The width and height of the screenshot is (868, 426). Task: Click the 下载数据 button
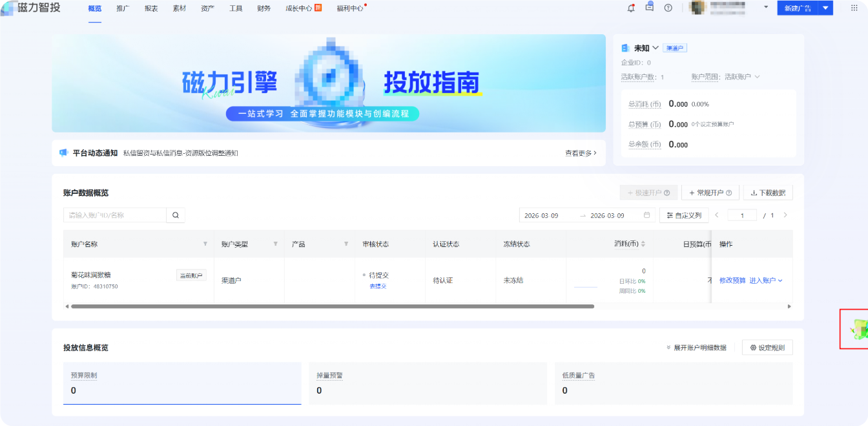[769, 193]
